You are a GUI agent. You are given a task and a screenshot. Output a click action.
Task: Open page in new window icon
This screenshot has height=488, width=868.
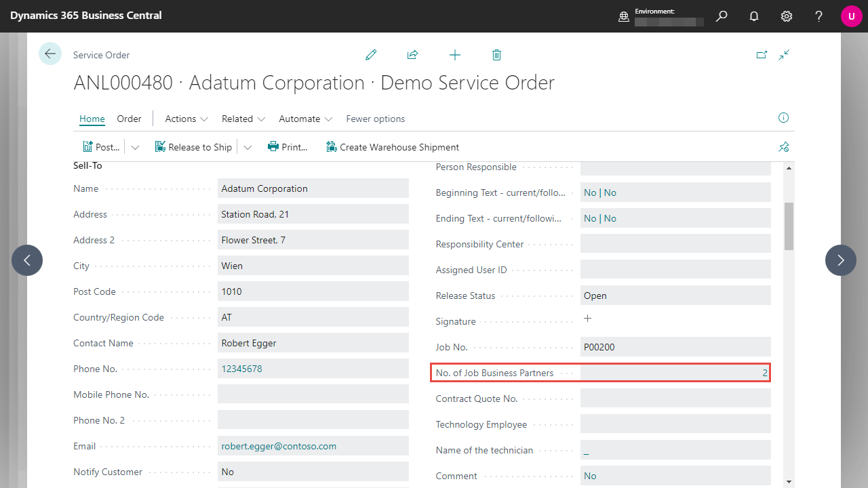tap(762, 55)
